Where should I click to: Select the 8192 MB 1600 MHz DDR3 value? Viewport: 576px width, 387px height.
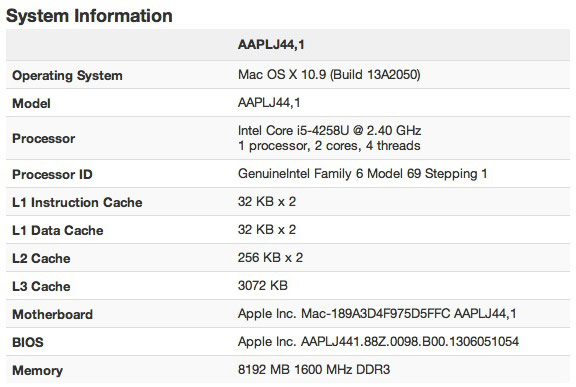tap(314, 369)
